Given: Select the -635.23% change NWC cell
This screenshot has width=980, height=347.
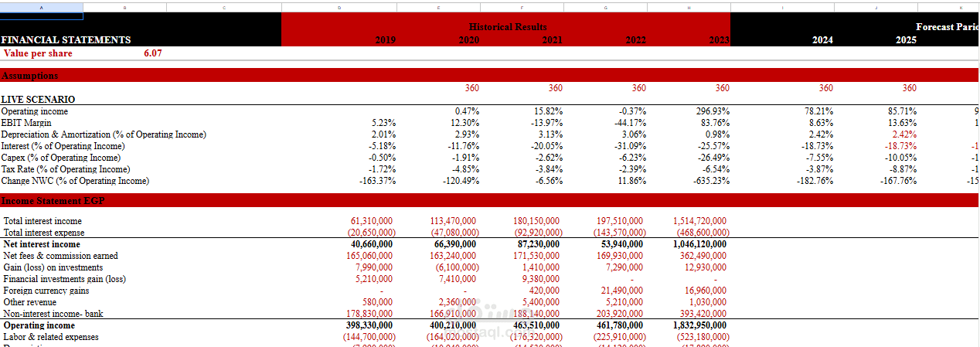Looking at the screenshot, I should pos(711,181).
